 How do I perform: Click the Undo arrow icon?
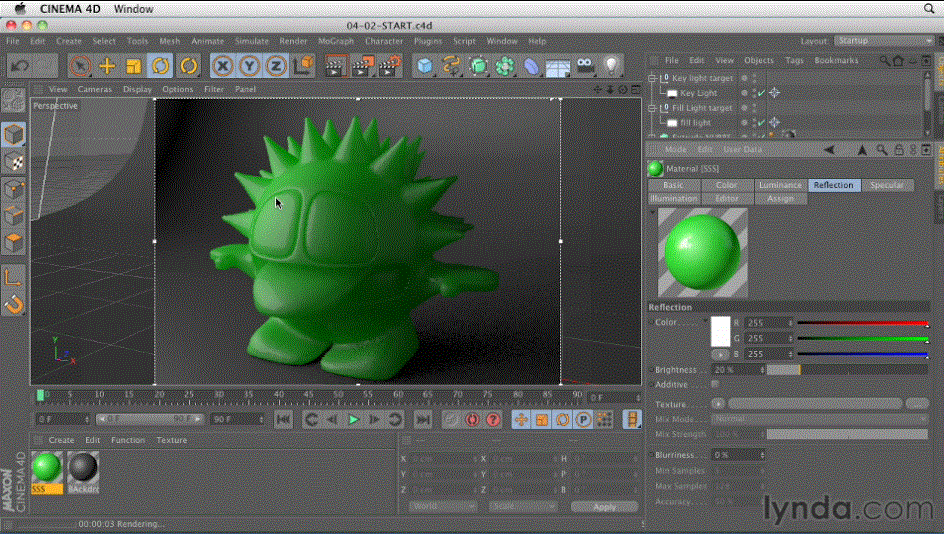[x=20, y=66]
